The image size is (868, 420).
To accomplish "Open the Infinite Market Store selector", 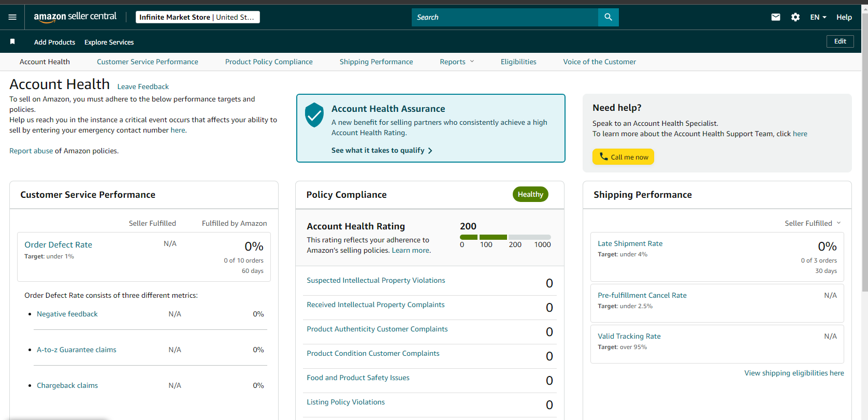I will tap(198, 17).
